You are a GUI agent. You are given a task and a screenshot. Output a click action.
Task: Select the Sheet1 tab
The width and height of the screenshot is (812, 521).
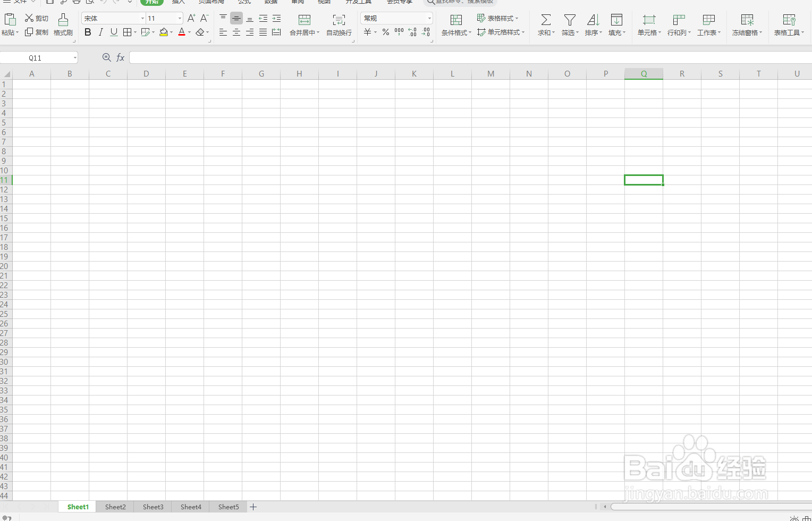[78, 507]
